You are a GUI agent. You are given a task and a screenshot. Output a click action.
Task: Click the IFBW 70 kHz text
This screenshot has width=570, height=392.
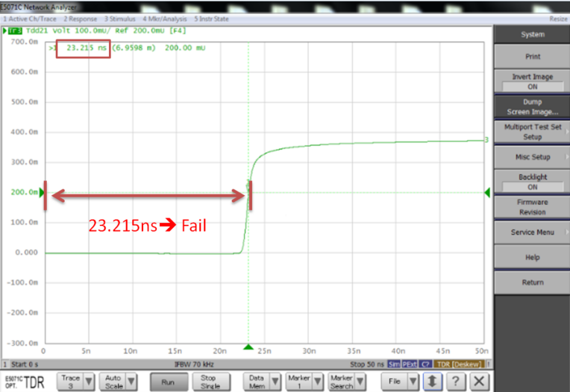pos(194,364)
